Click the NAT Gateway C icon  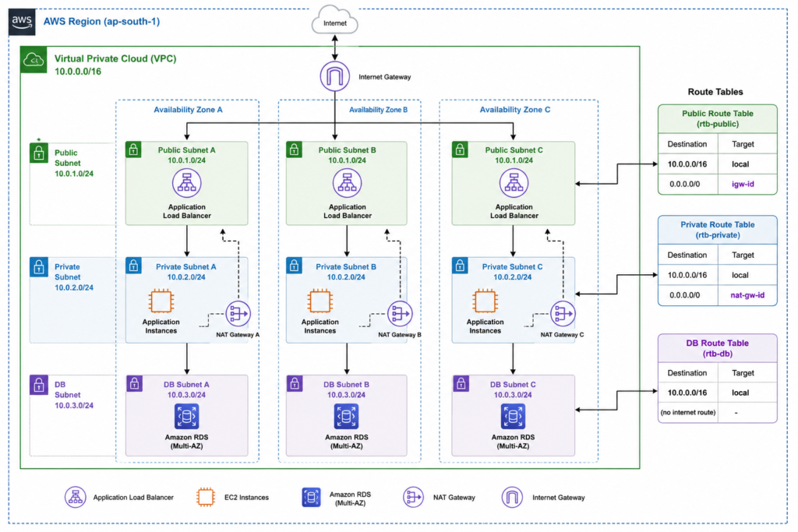(563, 314)
